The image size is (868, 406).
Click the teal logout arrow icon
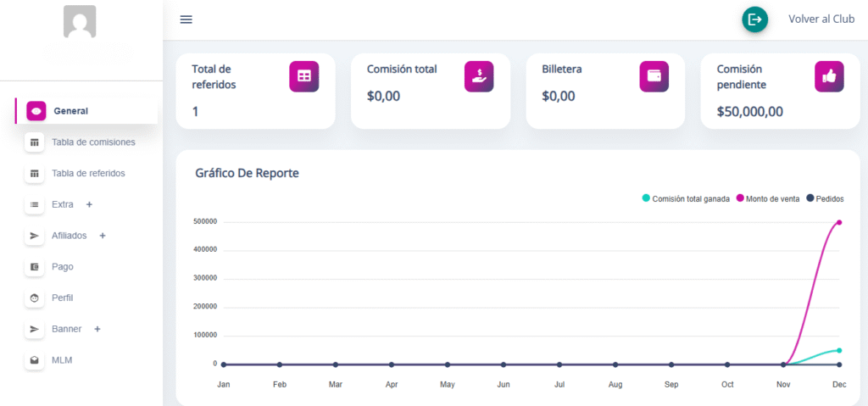click(x=754, y=19)
